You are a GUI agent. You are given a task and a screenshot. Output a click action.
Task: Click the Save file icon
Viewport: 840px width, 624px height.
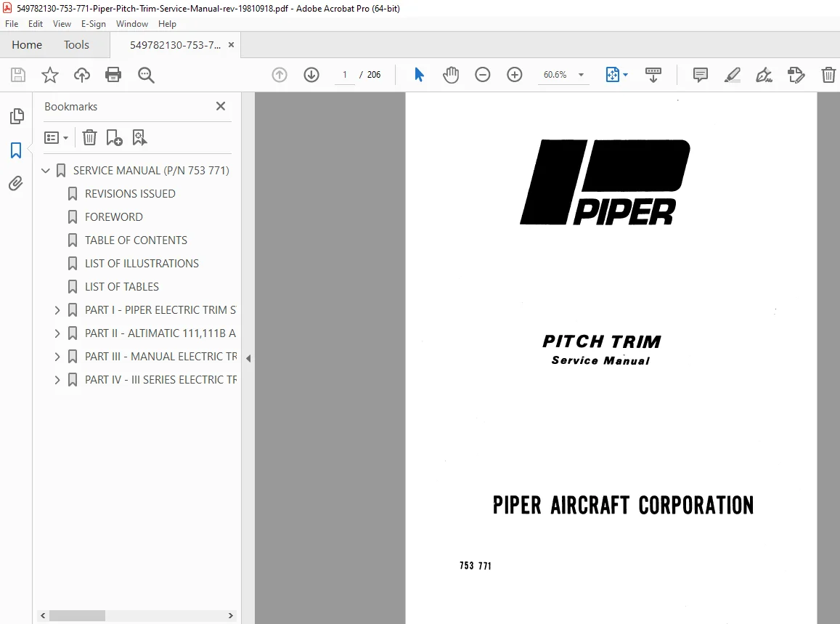[x=17, y=75]
